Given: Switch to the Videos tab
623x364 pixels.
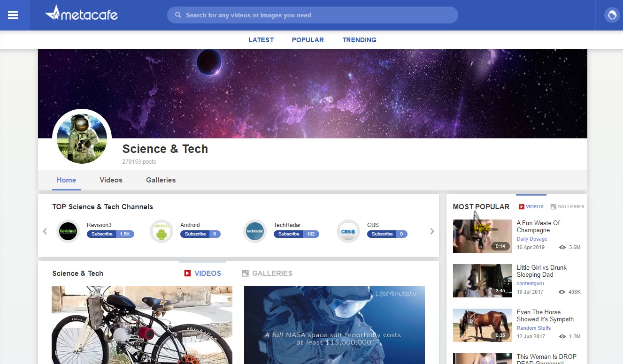Looking at the screenshot, I should [x=111, y=180].
